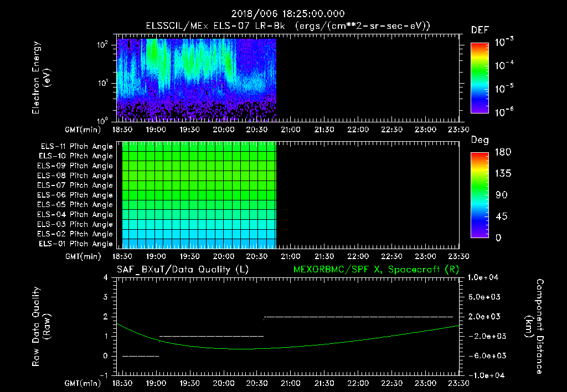The height and width of the screenshot is (392, 567).
Task: Select the 'ELS-10 Pitch Angle' row label
Action: point(76,156)
